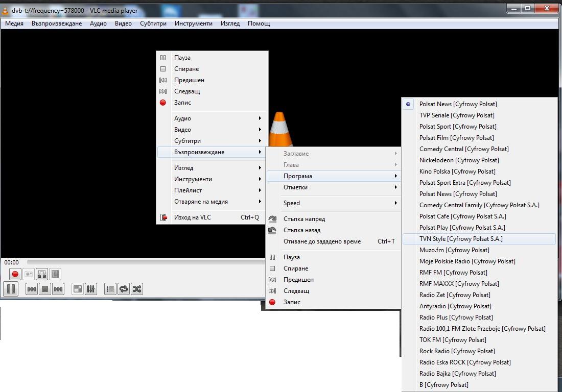Choose Следващ above Запис in the leftmost context menu
The image size is (562, 392).
212,91
